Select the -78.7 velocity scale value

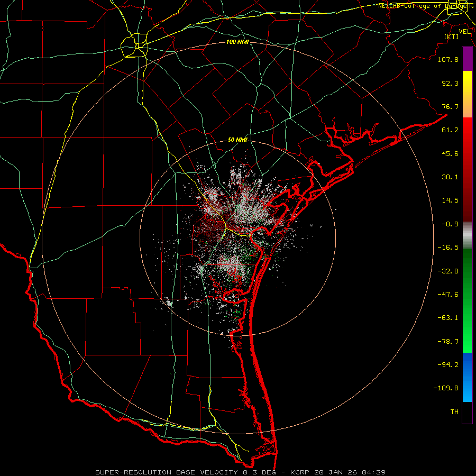pyautogui.click(x=448, y=342)
